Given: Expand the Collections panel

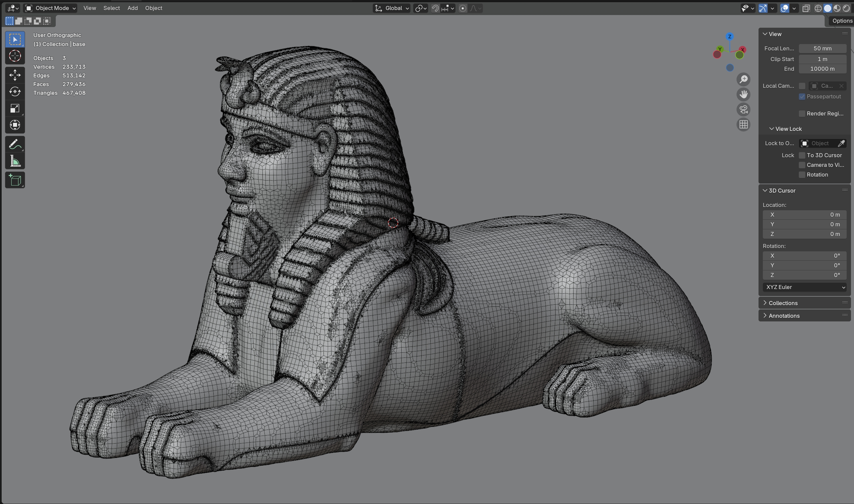Looking at the screenshot, I should click(783, 303).
